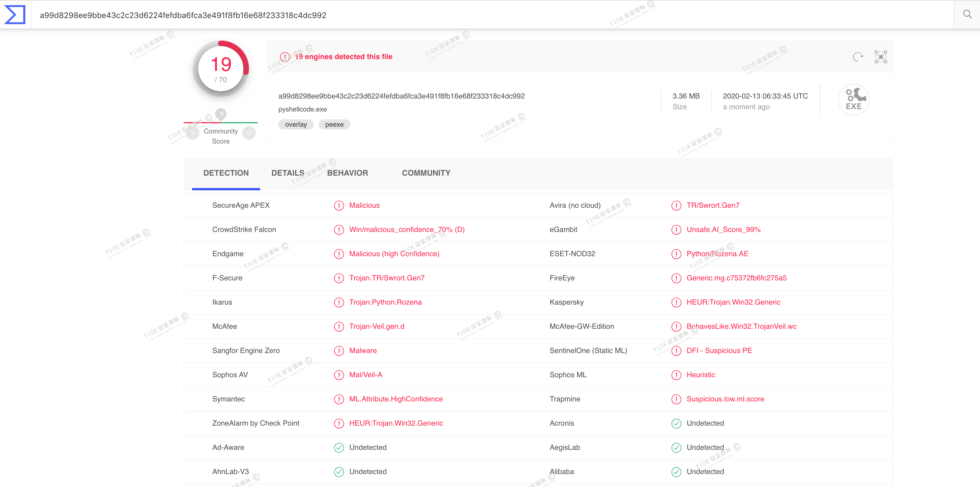Select the COMMUNITY tab

[426, 173]
